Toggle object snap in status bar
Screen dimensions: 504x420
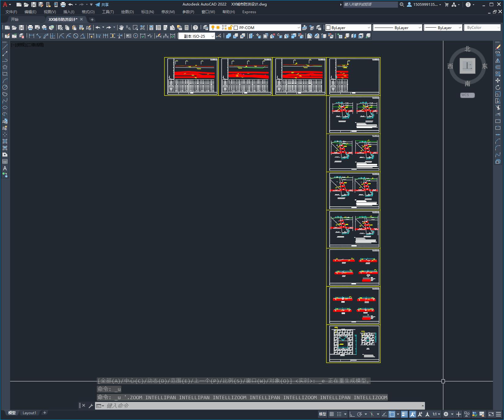[x=392, y=414]
